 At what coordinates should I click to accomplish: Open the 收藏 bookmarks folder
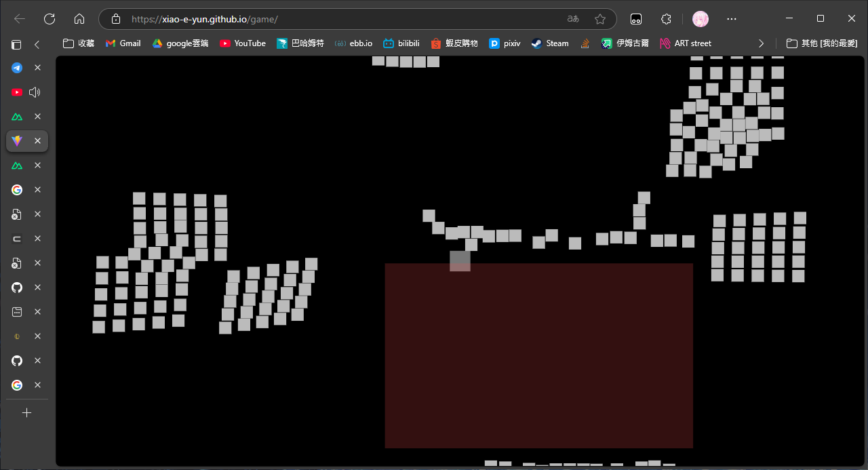[78, 43]
